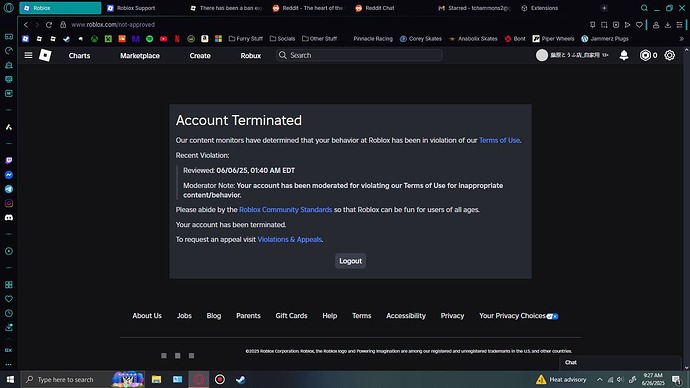This screenshot has width=690, height=388.
Task: Switch to the Starred Gmail tab
Action: pos(474,8)
